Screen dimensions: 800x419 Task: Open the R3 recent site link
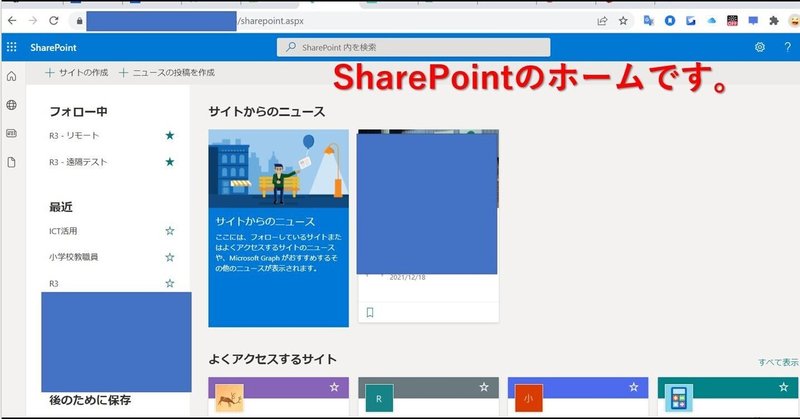click(x=54, y=283)
